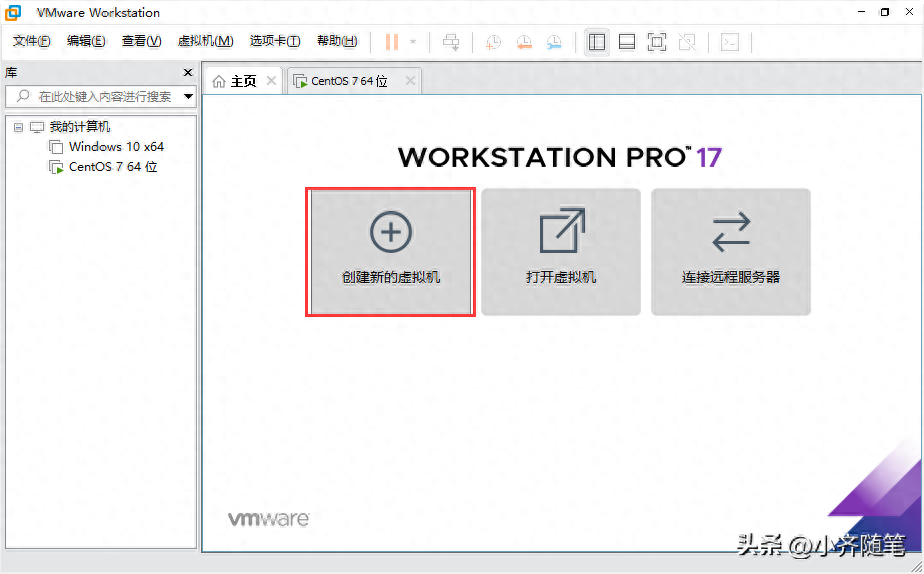Select 我的计算机 in the library tree
924x574 pixels.
[x=80, y=127]
